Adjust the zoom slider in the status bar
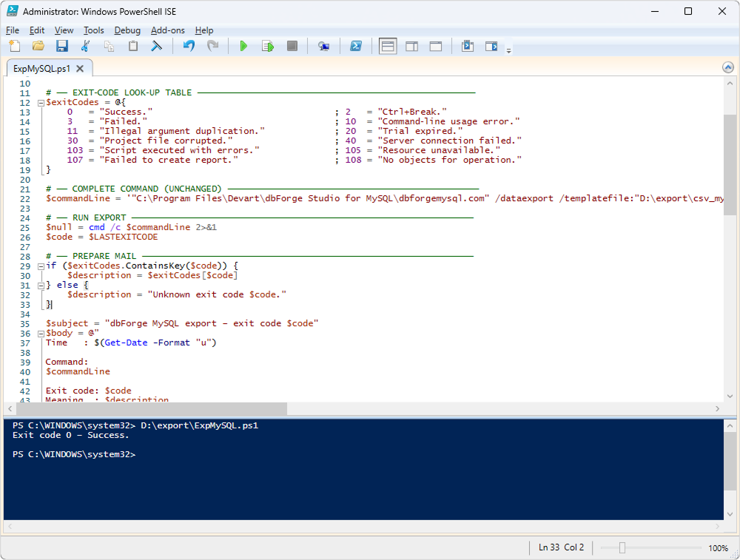740x560 pixels. pyautogui.click(x=622, y=548)
